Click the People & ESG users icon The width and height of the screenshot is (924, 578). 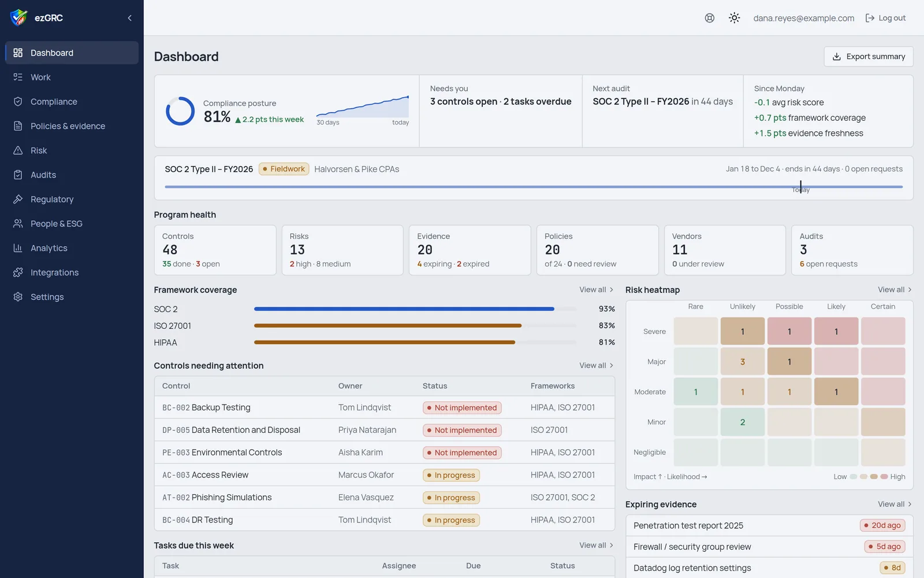tap(18, 224)
